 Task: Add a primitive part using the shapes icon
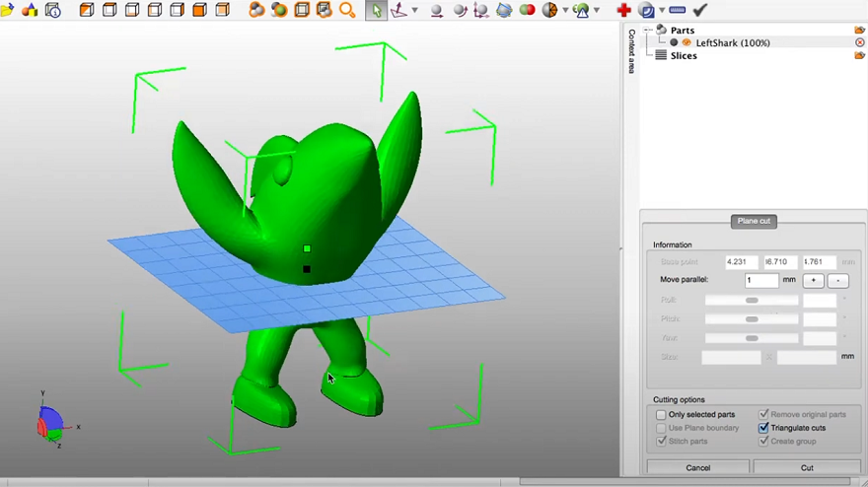point(30,10)
